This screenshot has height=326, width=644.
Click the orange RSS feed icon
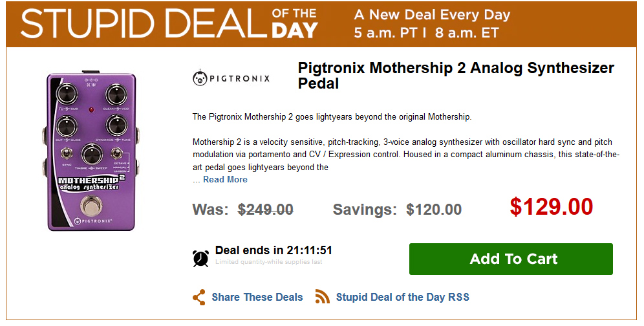click(x=323, y=298)
